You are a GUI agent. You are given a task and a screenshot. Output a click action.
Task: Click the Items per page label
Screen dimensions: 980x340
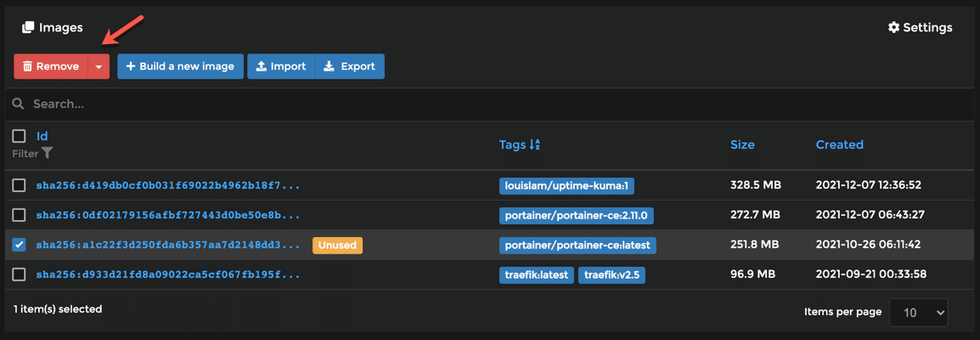(x=843, y=311)
